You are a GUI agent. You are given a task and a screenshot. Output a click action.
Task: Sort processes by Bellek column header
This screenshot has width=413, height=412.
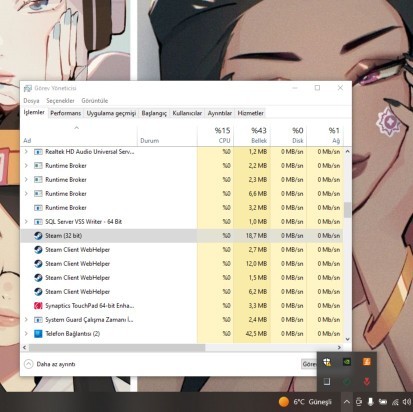(252, 135)
